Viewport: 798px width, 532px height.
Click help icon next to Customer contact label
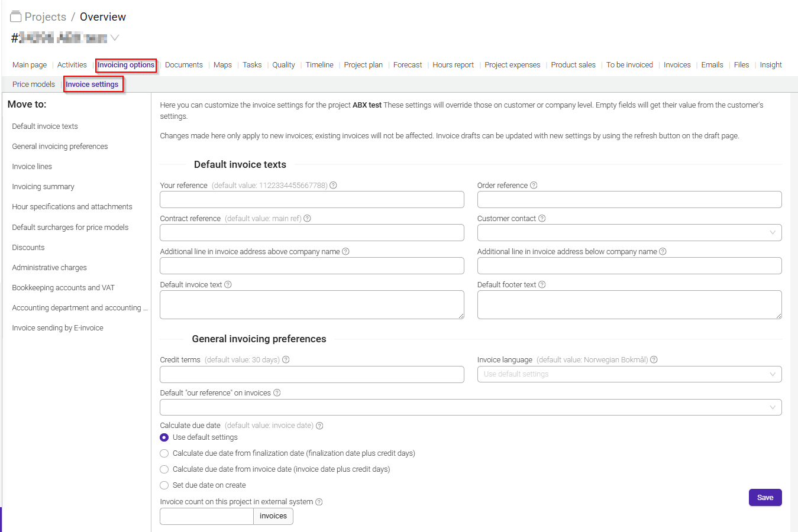pos(542,219)
